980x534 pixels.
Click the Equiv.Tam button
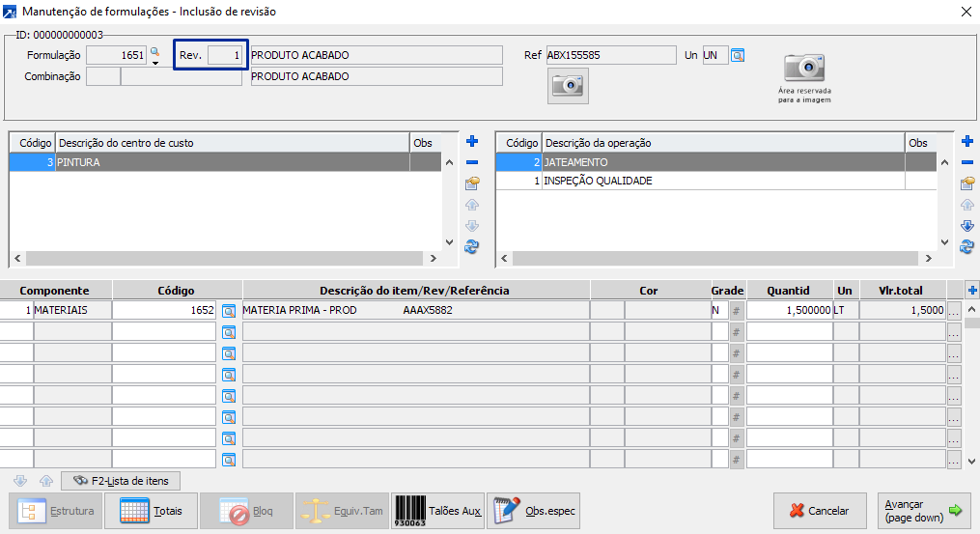(343, 511)
